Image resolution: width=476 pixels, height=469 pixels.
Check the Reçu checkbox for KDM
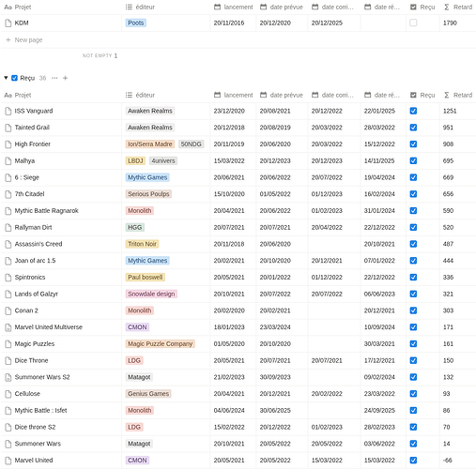(x=413, y=23)
